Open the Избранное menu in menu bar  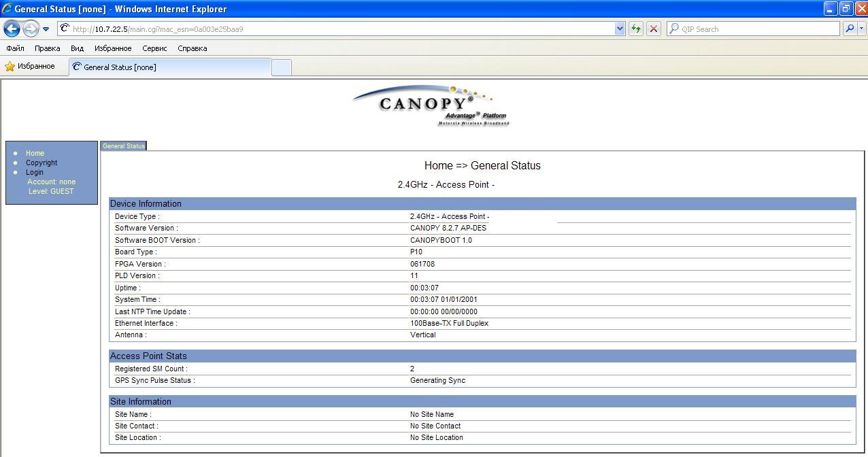pos(113,48)
